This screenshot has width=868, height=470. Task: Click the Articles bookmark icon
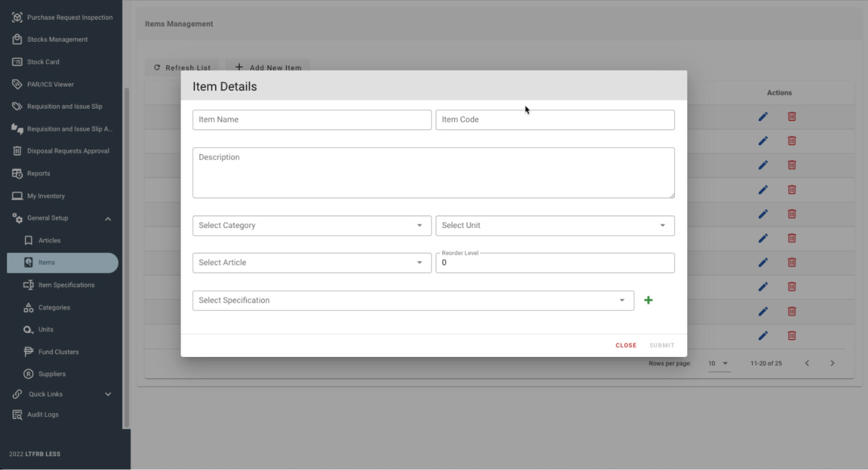(28, 240)
